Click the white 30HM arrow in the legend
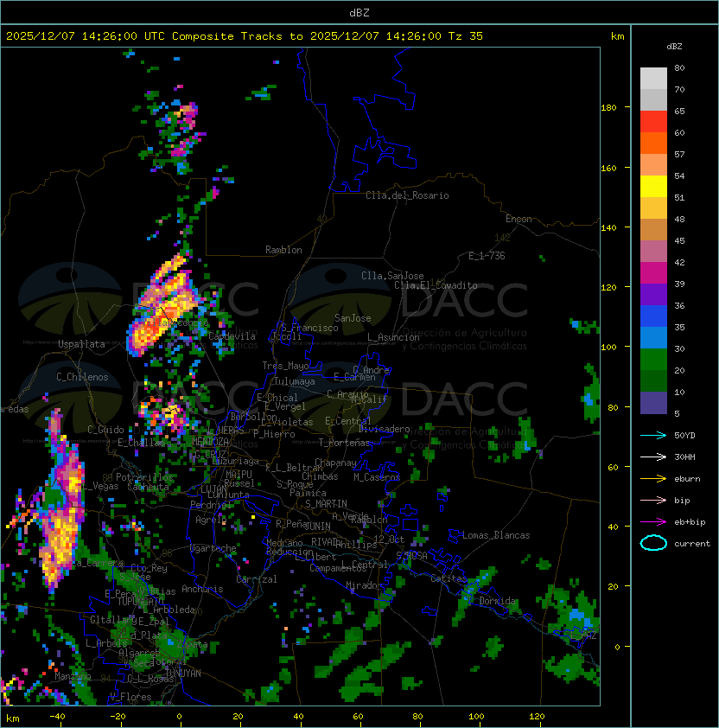719x728 pixels. click(653, 457)
